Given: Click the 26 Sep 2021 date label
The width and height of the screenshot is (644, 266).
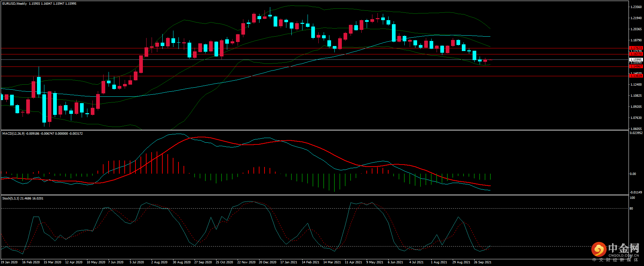Looking at the screenshot, I should [x=483, y=262].
